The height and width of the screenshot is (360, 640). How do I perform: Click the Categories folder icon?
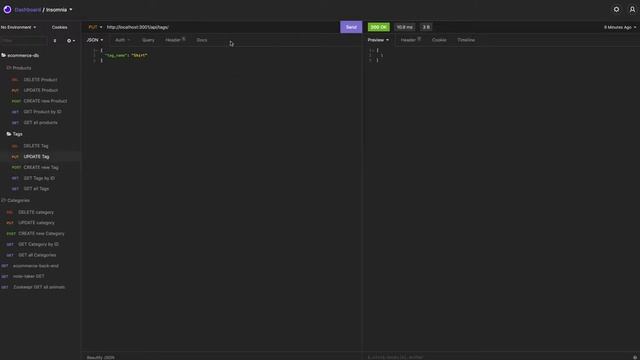(x=4, y=200)
